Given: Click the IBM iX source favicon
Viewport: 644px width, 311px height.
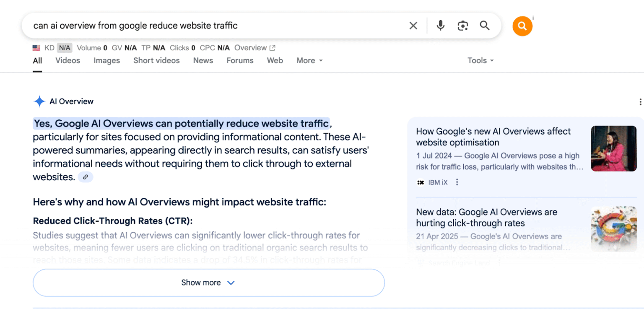Looking at the screenshot, I should point(421,182).
